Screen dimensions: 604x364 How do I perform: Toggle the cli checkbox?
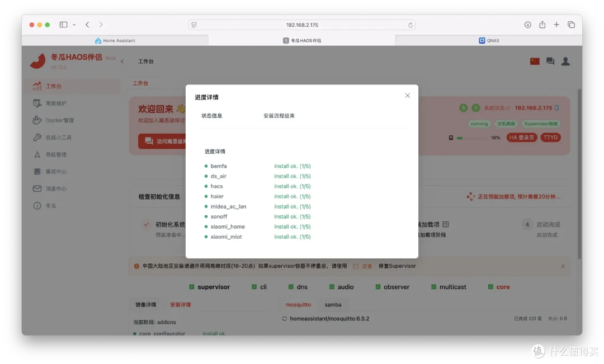click(x=254, y=287)
